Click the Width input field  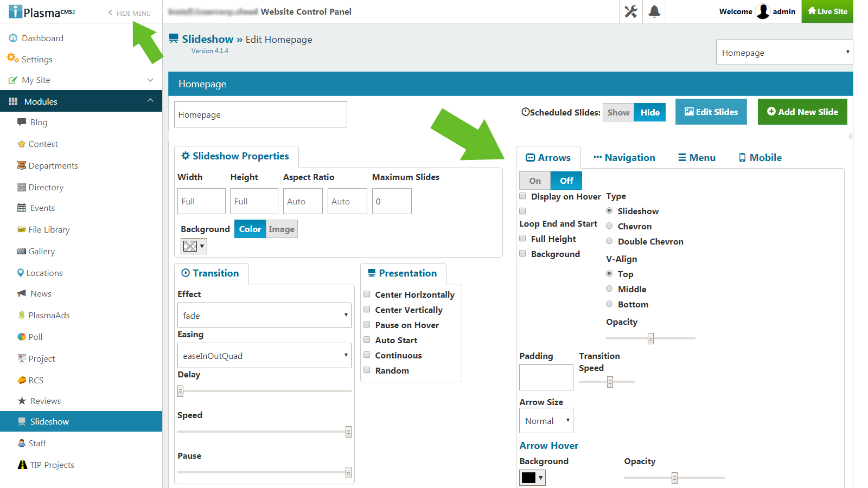pos(201,201)
